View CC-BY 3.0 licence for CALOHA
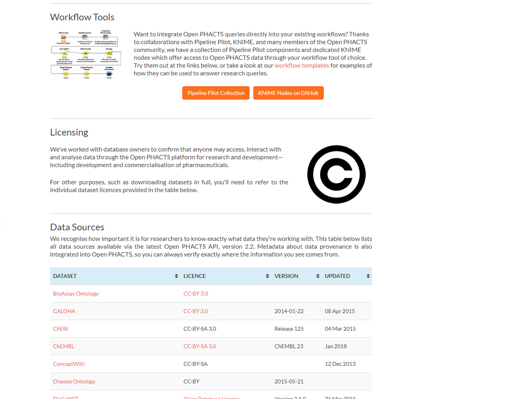Image resolution: width=532 pixels, height=399 pixels. (x=196, y=311)
